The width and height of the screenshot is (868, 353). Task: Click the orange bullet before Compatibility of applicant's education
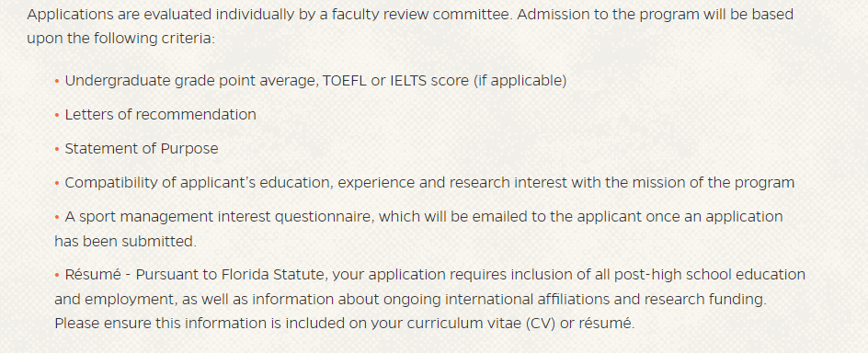pyautogui.click(x=56, y=183)
